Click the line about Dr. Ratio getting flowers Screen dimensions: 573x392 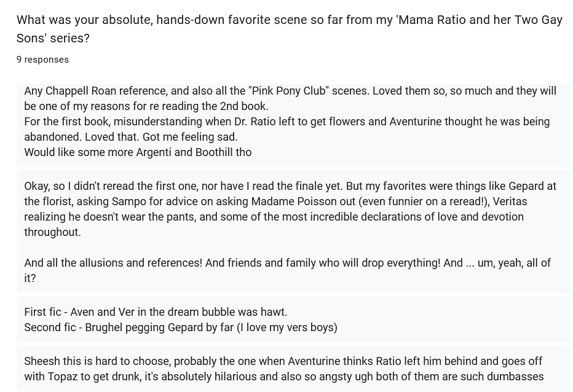tap(286, 122)
